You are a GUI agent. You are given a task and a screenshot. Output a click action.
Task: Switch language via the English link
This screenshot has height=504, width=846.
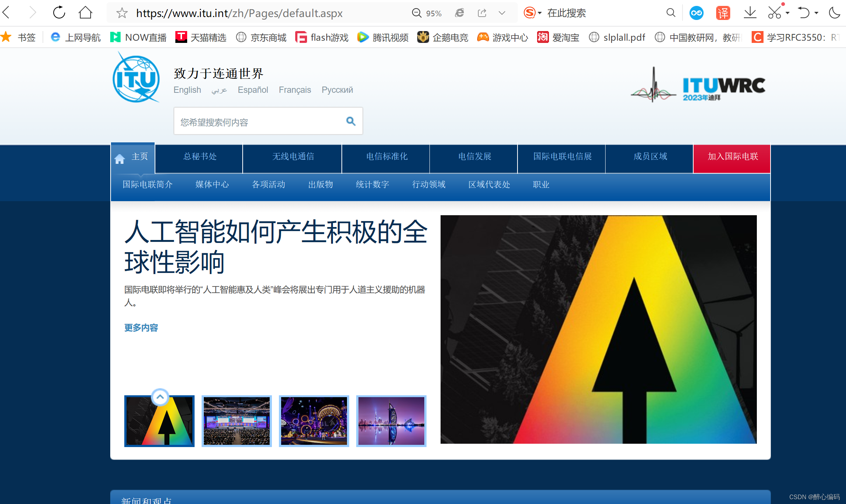point(187,90)
